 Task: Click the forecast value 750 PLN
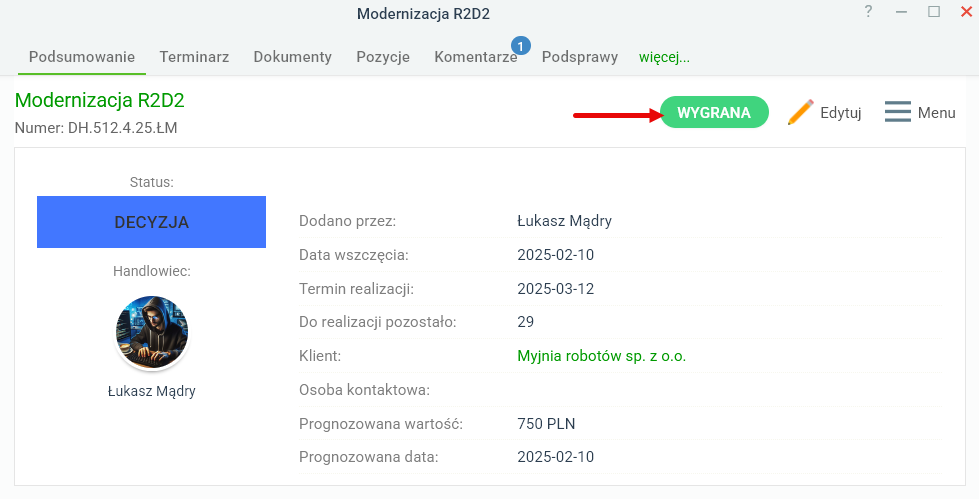tap(546, 423)
